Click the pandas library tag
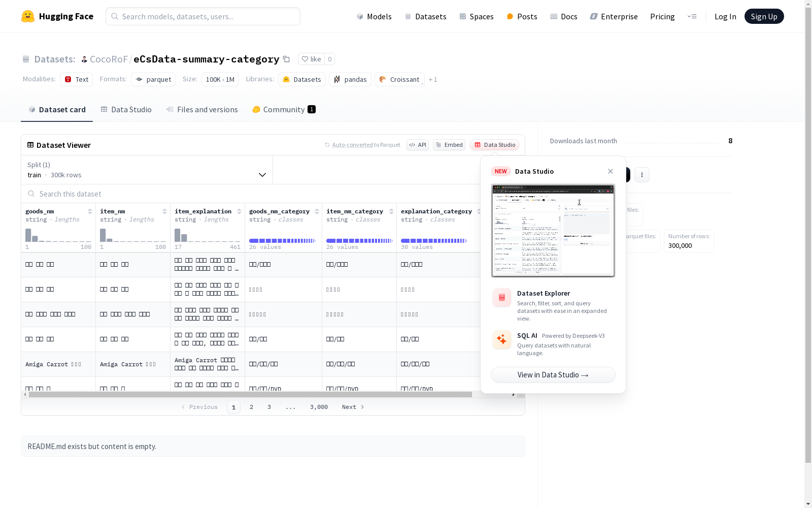812x508 pixels. [x=350, y=79]
